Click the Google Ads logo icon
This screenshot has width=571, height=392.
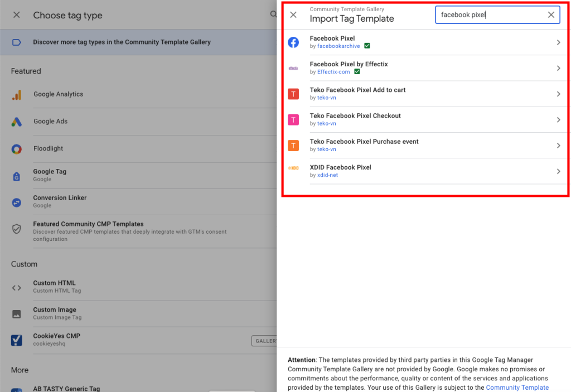[x=16, y=122]
